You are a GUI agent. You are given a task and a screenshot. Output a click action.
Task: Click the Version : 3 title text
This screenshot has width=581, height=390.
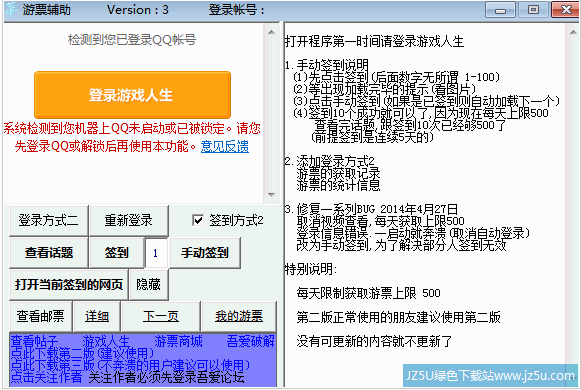point(138,10)
